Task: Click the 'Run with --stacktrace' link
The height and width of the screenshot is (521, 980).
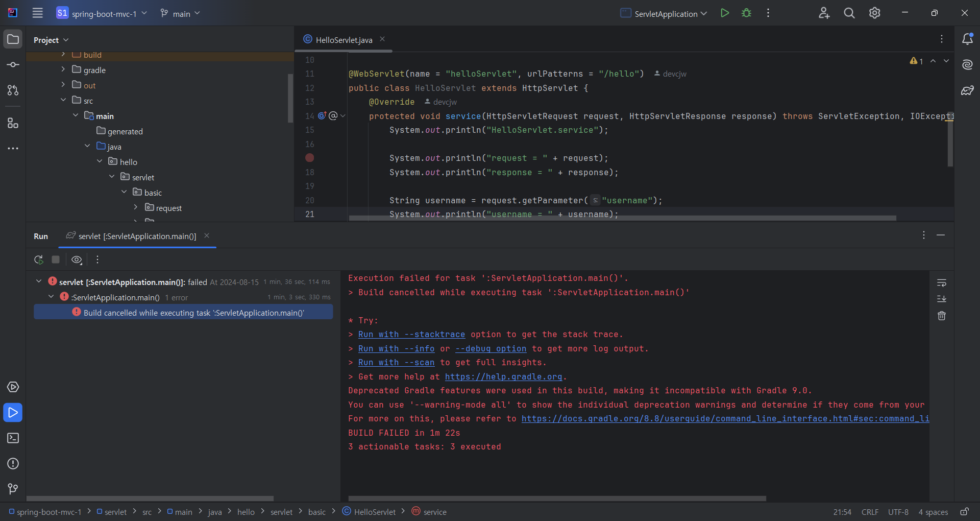Action: (411, 335)
